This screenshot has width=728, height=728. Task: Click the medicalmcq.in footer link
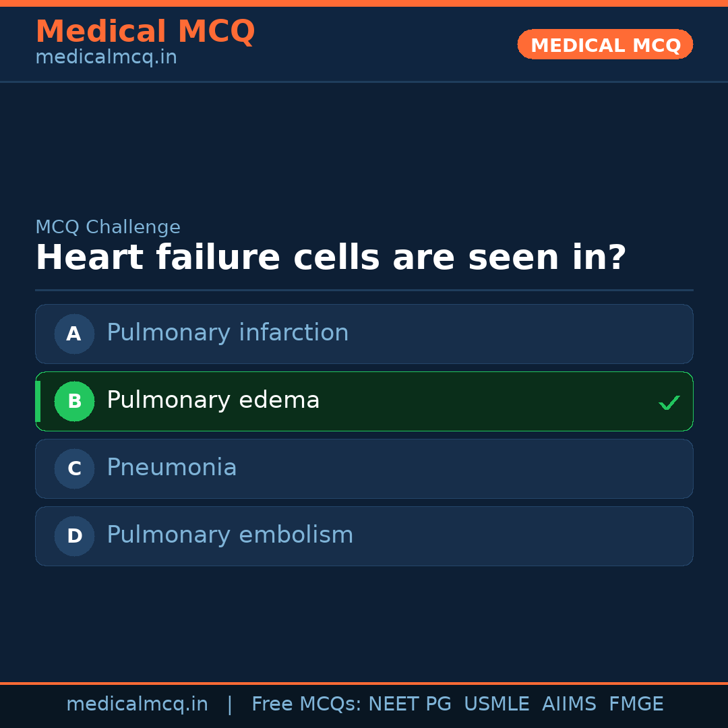[x=137, y=704]
